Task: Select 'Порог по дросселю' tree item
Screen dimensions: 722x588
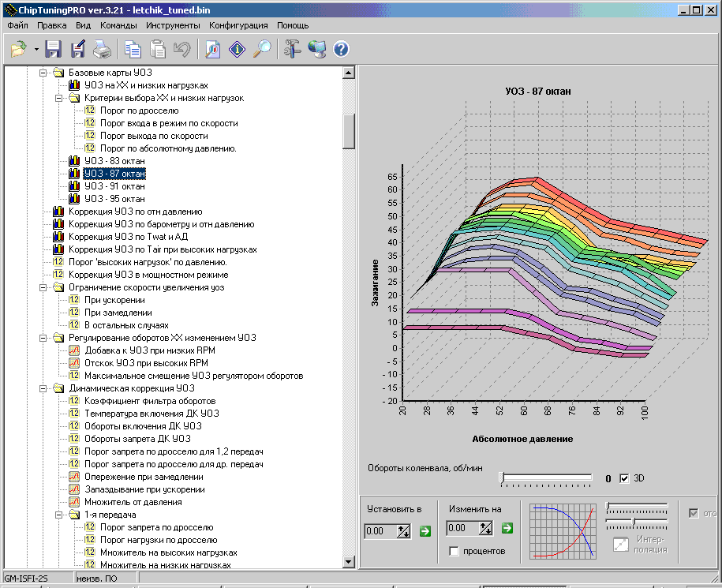Action: [139, 110]
